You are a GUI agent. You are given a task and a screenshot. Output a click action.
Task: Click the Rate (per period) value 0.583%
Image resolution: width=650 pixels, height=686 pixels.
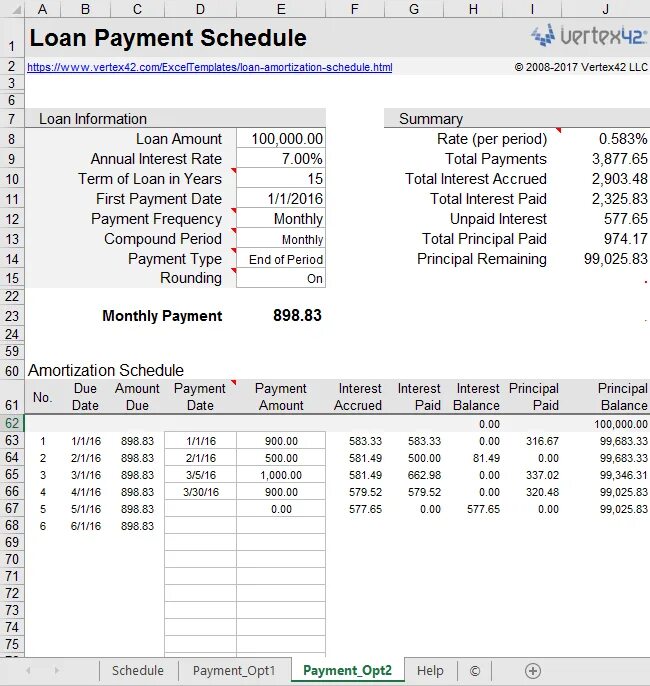[623, 139]
